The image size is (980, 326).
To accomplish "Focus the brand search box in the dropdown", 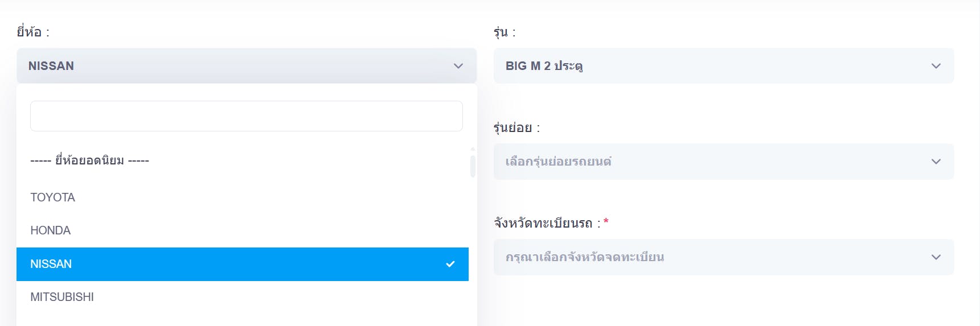I will [246, 116].
